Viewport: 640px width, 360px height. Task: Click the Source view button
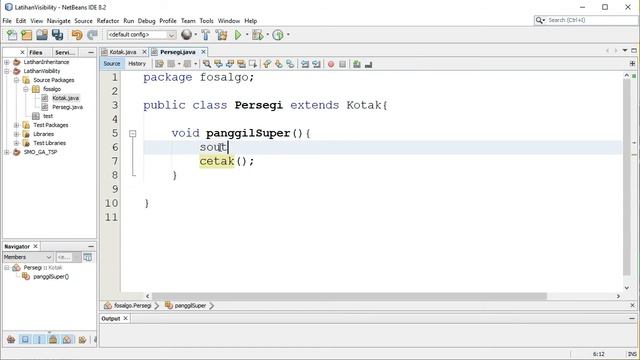pyautogui.click(x=112, y=64)
